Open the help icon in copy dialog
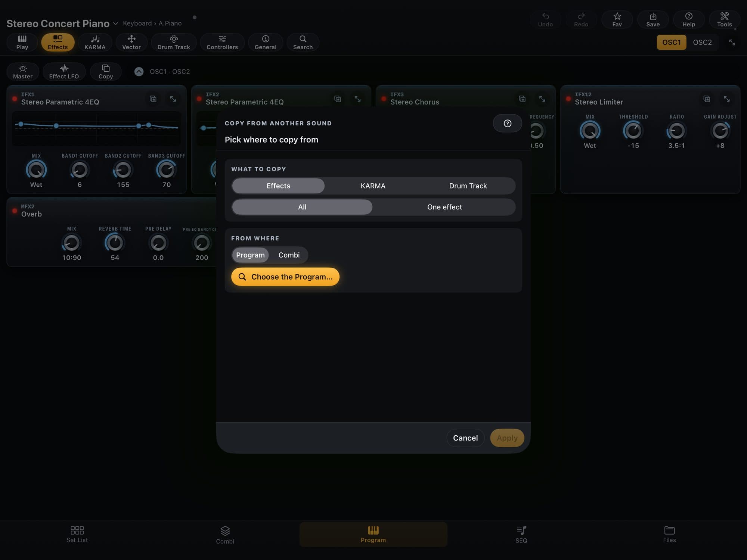This screenshot has height=560, width=747. click(507, 123)
